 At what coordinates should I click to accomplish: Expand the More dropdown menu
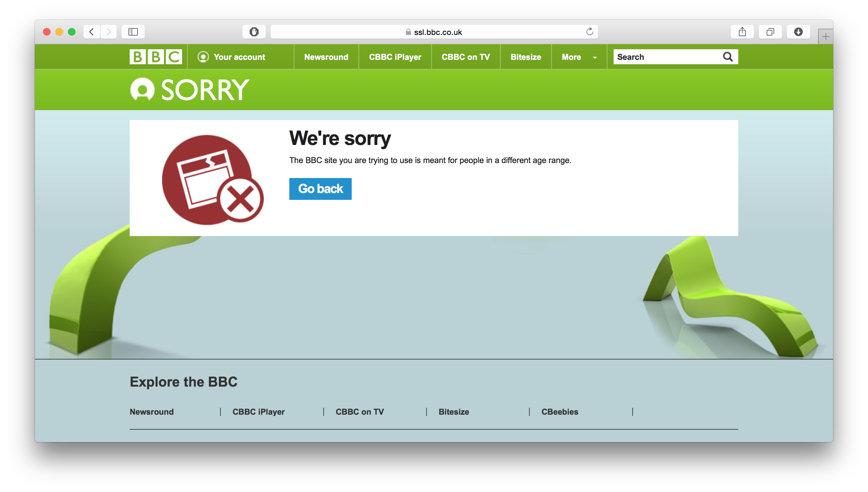point(579,57)
